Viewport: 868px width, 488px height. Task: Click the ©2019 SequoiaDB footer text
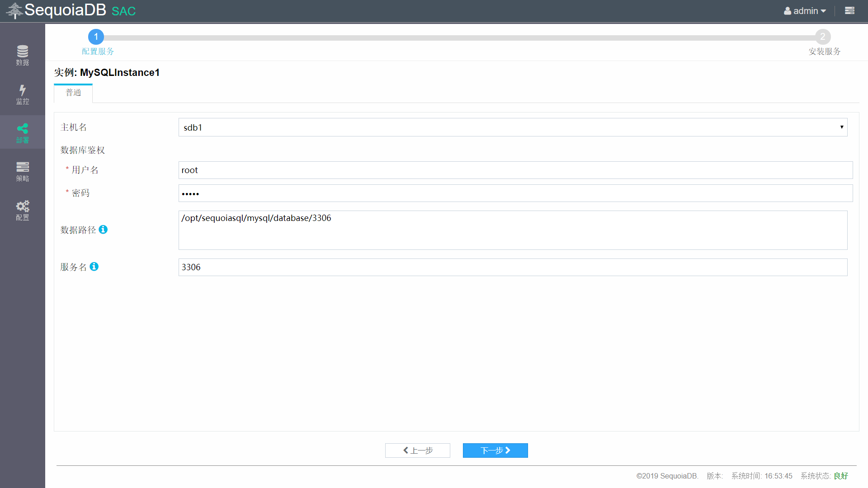tap(667, 476)
